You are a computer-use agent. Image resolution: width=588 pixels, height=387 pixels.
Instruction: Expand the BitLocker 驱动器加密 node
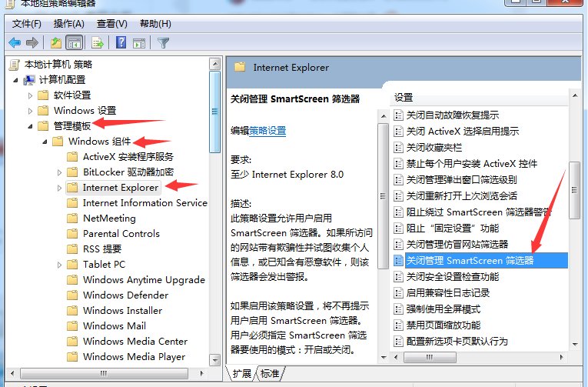coord(59,172)
